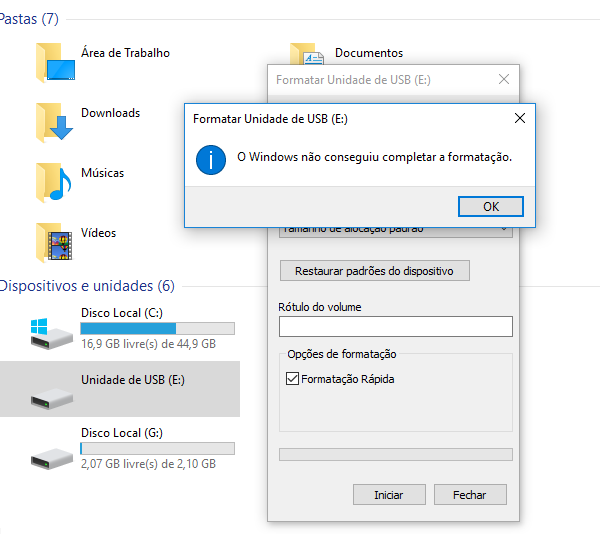Viewport: 600px width, 534px height.
Task: Click the Rótulo do volume label
Action: point(320,307)
